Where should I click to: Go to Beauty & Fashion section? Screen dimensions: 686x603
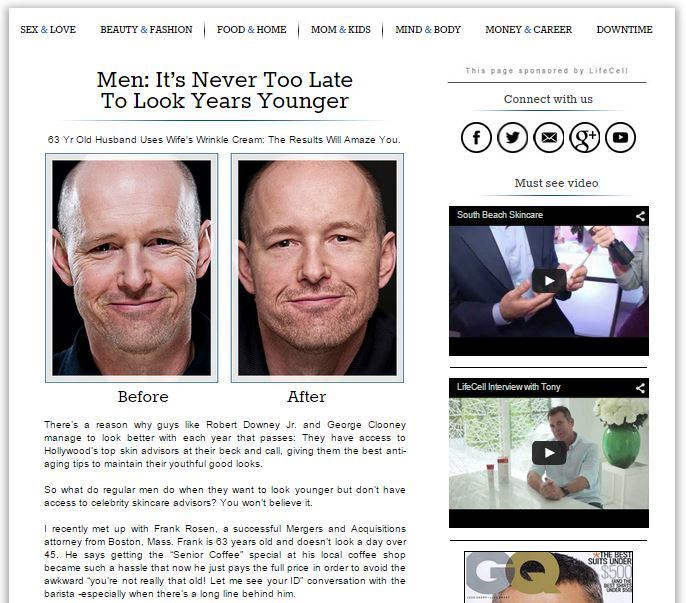pyautogui.click(x=146, y=30)
